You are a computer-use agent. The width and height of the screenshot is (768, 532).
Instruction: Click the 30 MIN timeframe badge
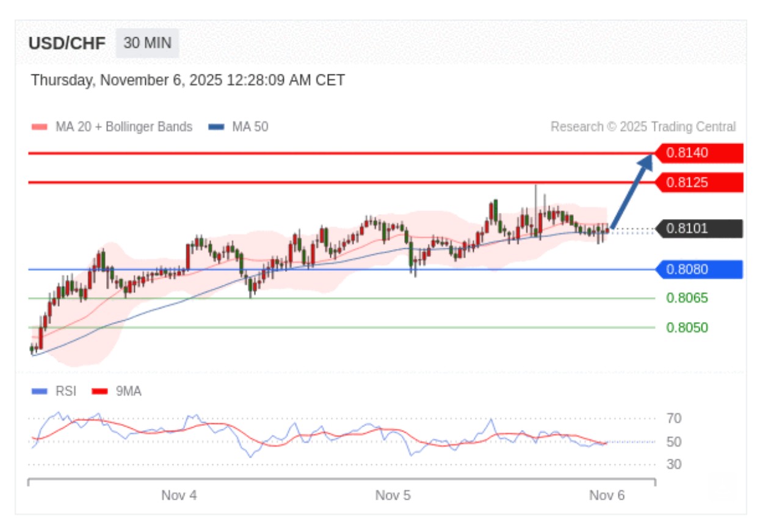(x=147, y=43)
